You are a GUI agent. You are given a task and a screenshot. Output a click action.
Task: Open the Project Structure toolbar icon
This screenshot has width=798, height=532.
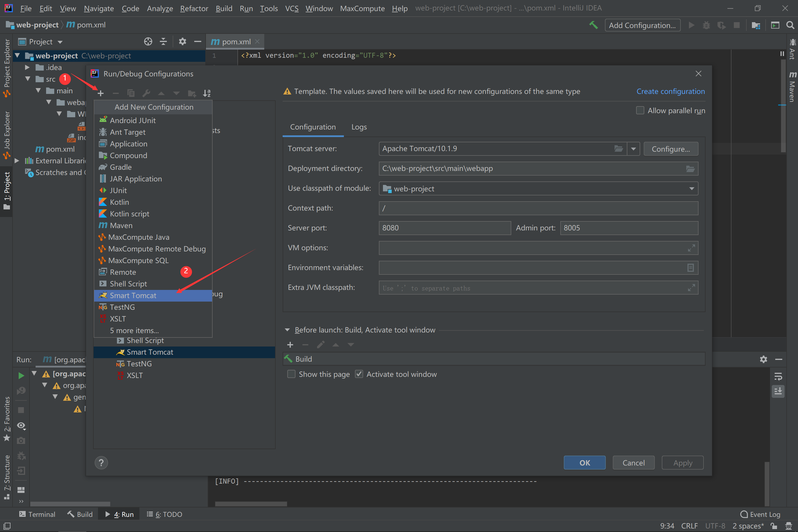pyautogui.click(x=756, y=25)
